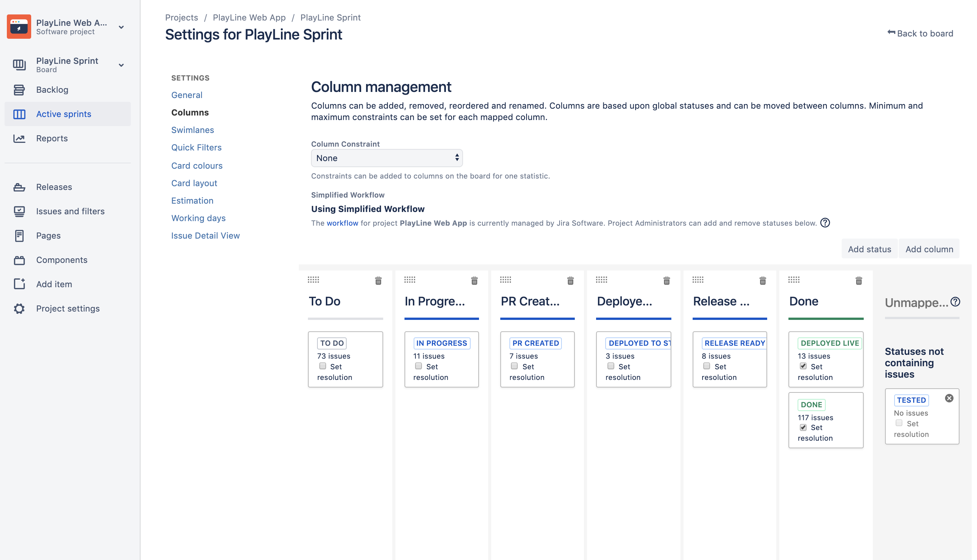Expand the PlayLine Web App project switcher
The height and width of the screenshot is (560, 977).
[x=121, y=27]
